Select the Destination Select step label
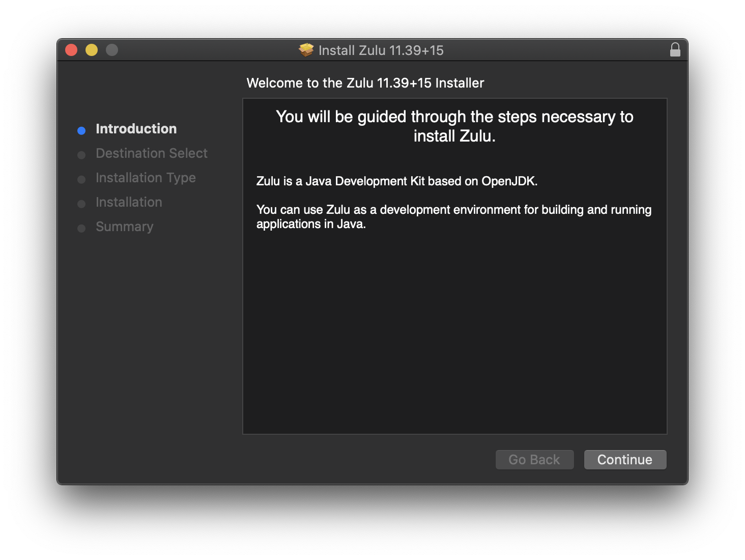 click(151, 153)
